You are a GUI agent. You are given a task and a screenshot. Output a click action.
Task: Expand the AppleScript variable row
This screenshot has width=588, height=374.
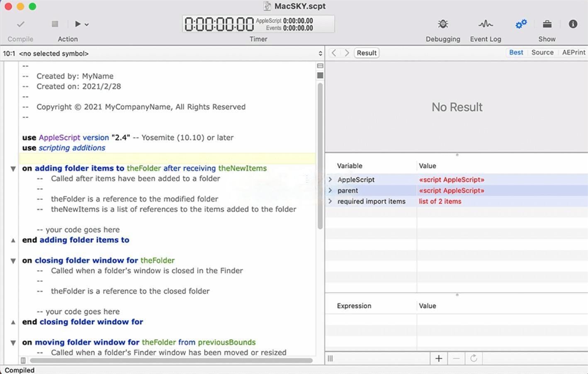pos(330,180)
